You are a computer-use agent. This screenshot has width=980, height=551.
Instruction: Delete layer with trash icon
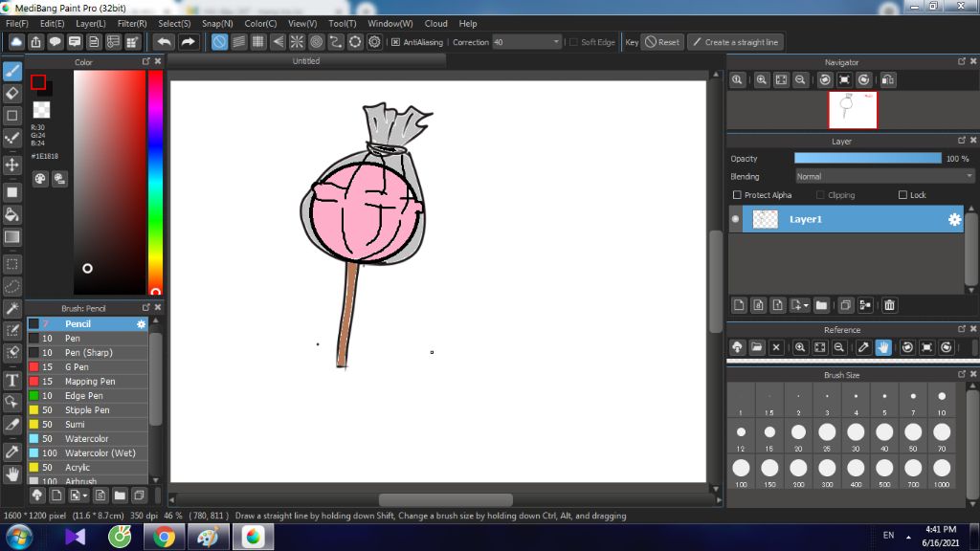coord(889,305)
